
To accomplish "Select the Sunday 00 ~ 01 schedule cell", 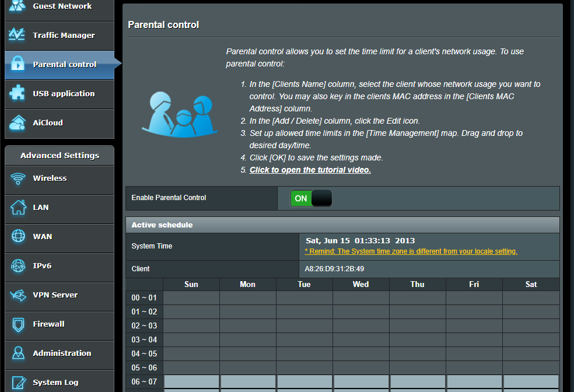I will (x=191, y=297).
